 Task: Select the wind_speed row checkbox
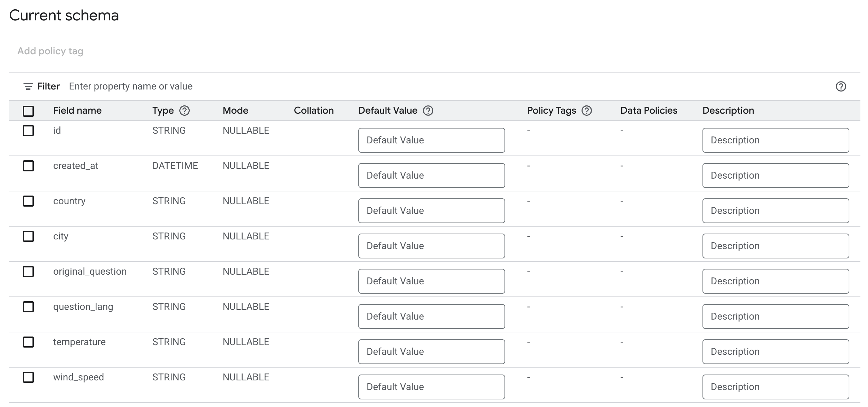29,377
